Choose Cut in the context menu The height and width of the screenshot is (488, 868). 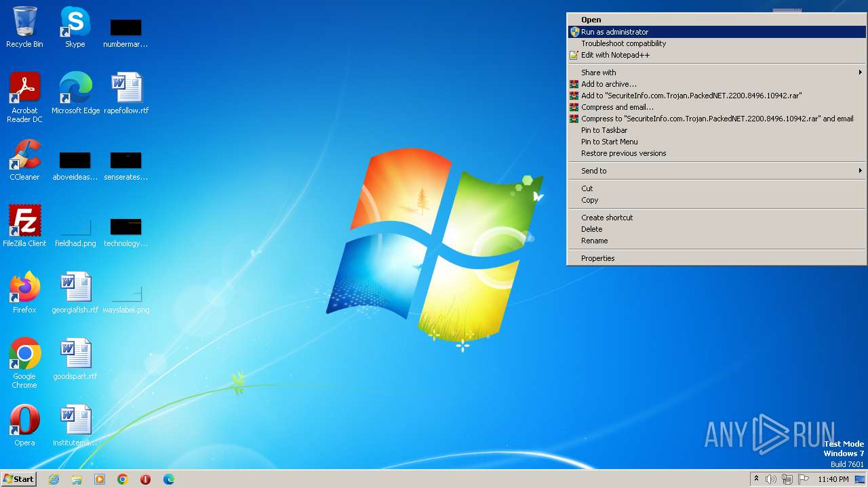(716, 188)
